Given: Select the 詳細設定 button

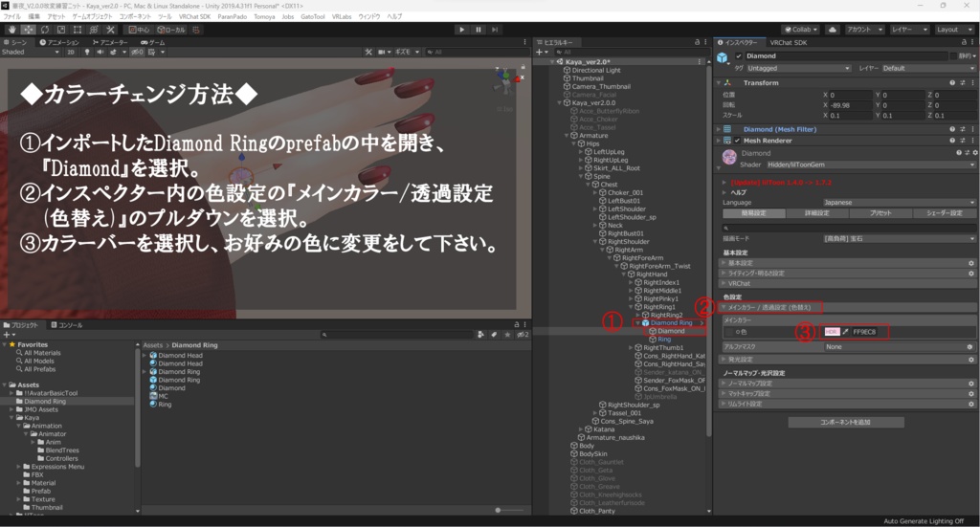Looking at the screenshot, I should pos(817,213).
